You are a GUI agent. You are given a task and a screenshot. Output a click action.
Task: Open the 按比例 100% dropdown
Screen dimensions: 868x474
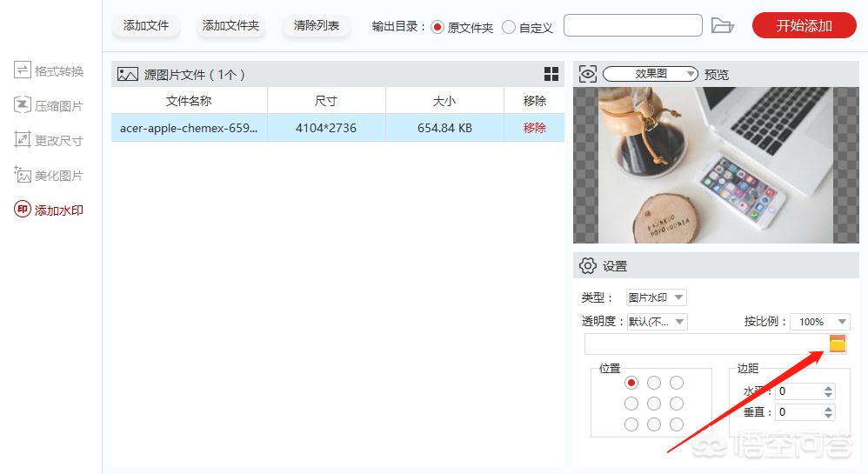[820, 321]
